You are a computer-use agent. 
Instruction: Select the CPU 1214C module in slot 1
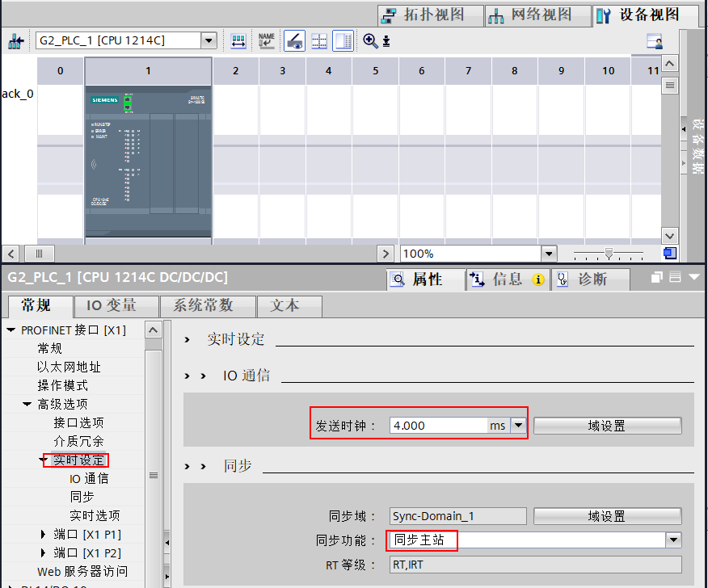coord(148,160)
